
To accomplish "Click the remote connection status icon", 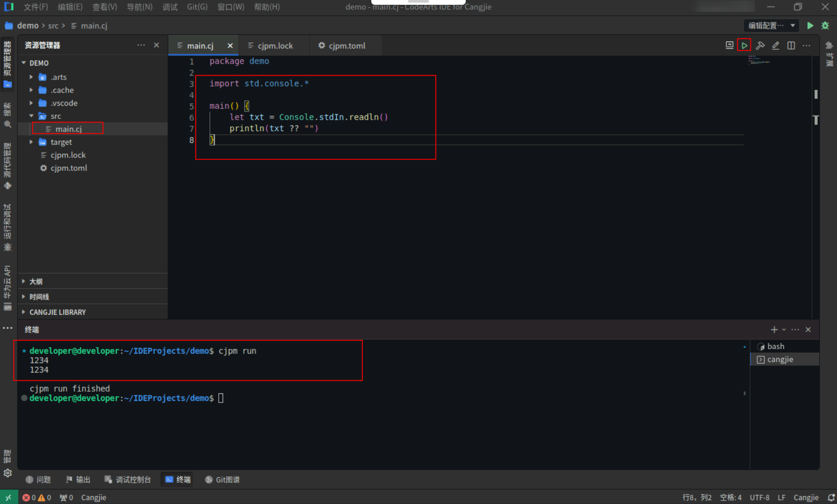I will (x=9, y=497).
